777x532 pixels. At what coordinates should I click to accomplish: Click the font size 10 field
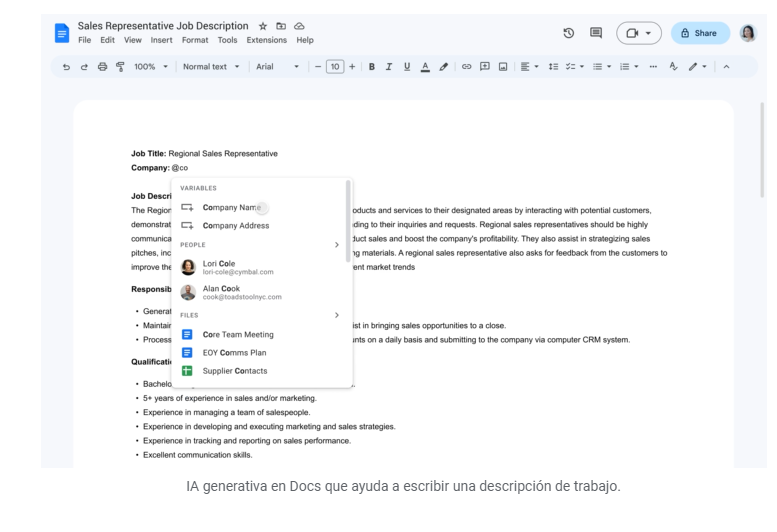[x=335, y=67]
